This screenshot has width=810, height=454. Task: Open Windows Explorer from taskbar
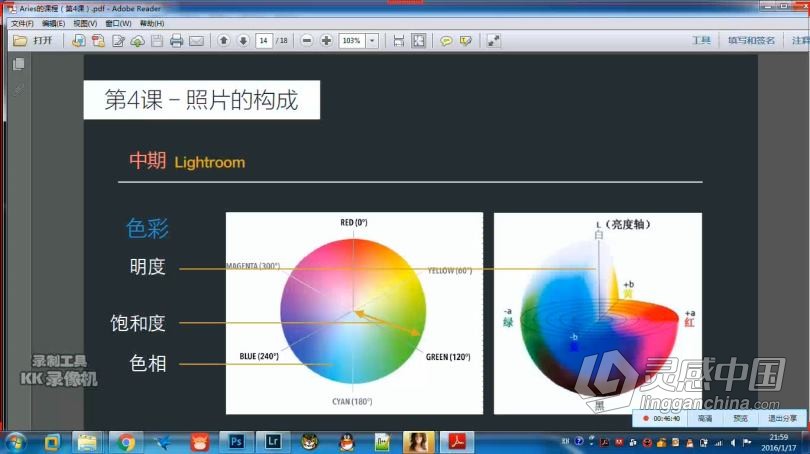point(87,443)
